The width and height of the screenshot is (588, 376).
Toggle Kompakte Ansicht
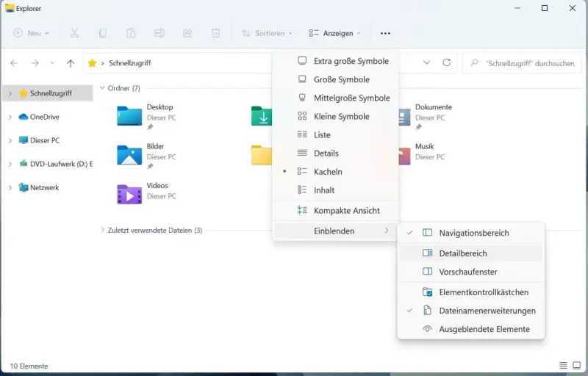[x=335, y=211]
